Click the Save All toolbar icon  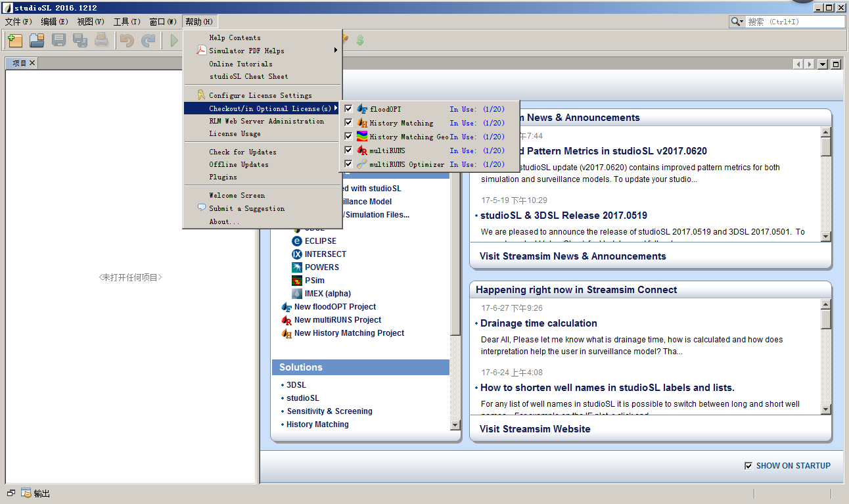[x=80, y=40]
